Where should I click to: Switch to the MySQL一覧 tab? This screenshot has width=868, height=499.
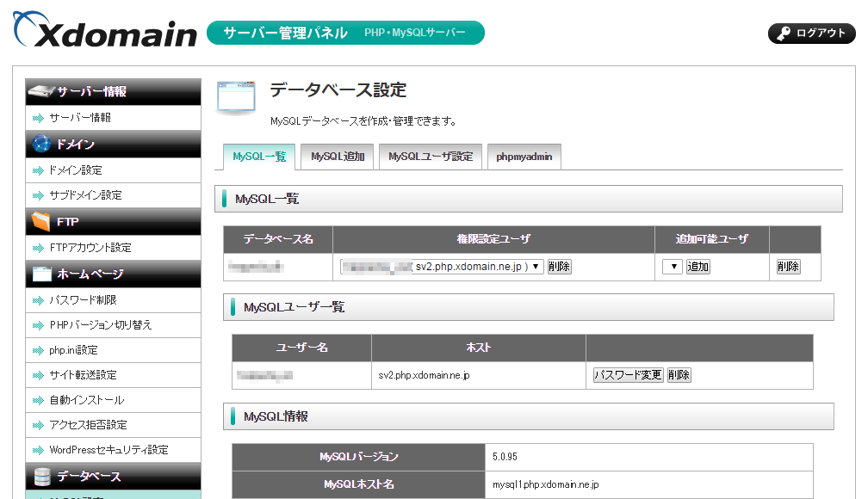click(259, 157)
